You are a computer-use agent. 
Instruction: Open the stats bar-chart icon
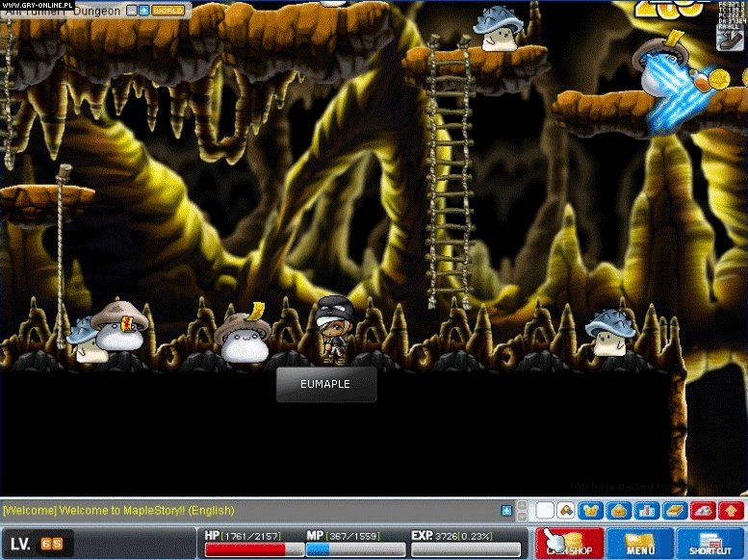pos(646,510)
